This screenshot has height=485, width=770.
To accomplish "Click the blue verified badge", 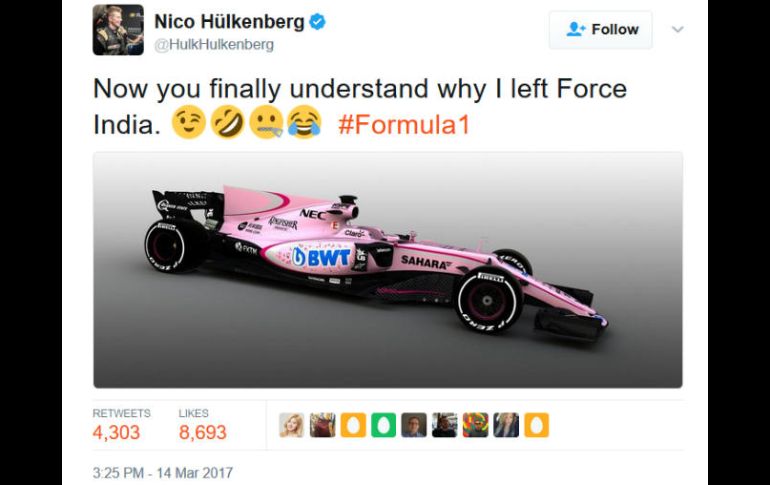I will pos(317,22).
